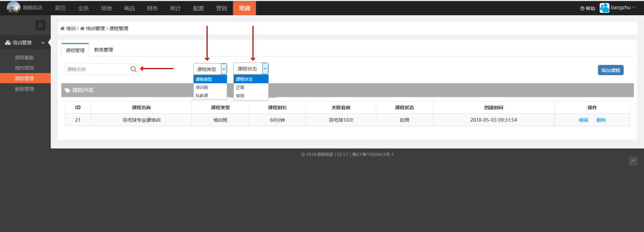Open 会员 in the top navigation
The width and height of the screenshot is (644, 232).
pos(83,8)
